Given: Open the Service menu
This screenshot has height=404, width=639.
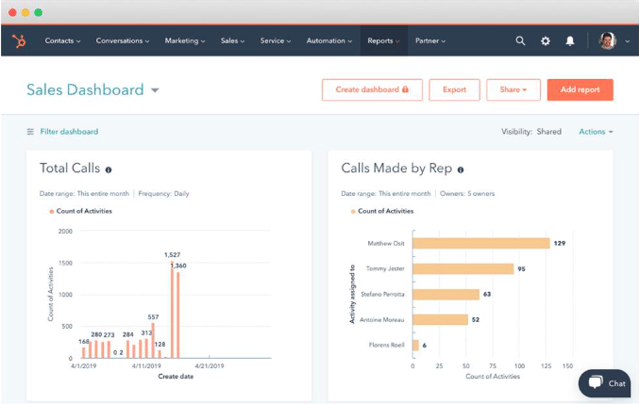Looking at the screenshot, I should (275, 41).
